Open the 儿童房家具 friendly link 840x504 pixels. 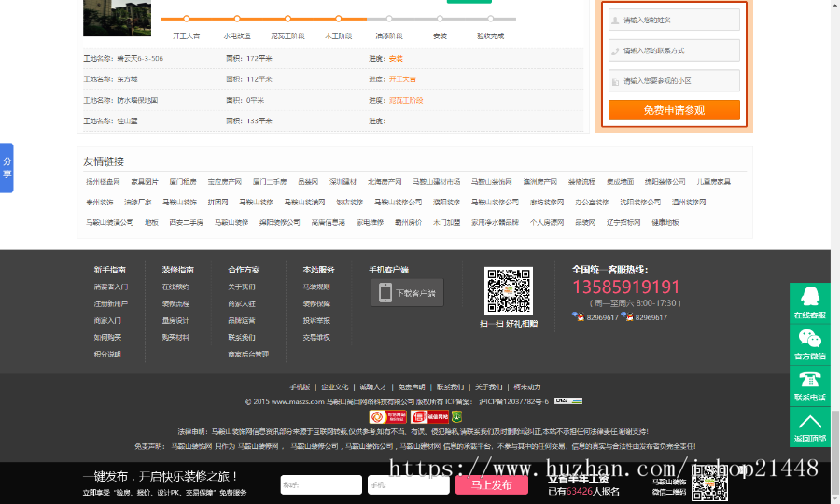coord(714,182)
